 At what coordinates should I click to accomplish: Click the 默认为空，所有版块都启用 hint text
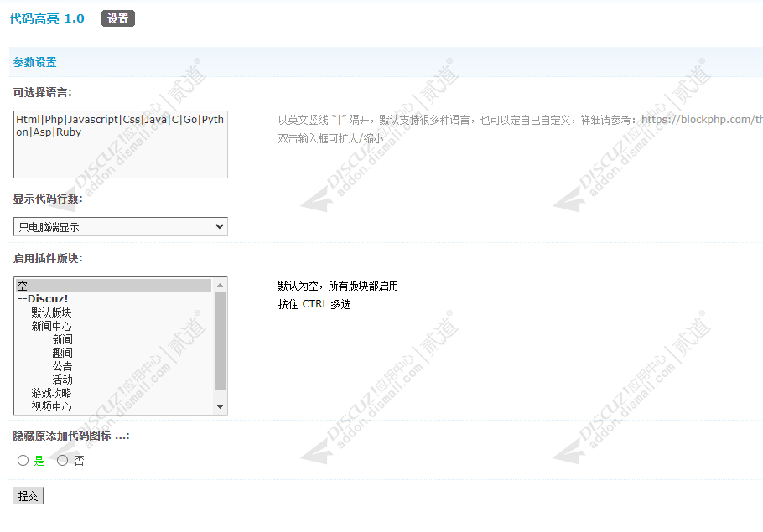[x=338, y=286]
